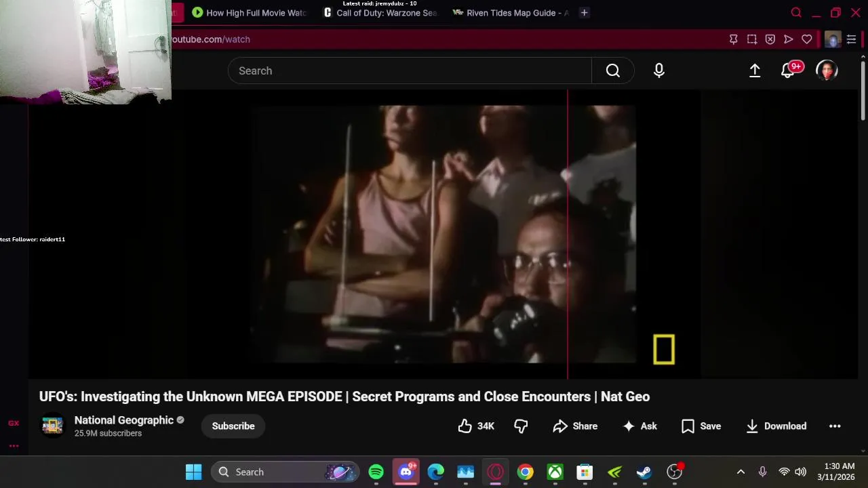The width and height of the screenshot is (868, 488).
Task: Launch Microsoft Edge from the taskbar
Action: click(x=436, y=472)
